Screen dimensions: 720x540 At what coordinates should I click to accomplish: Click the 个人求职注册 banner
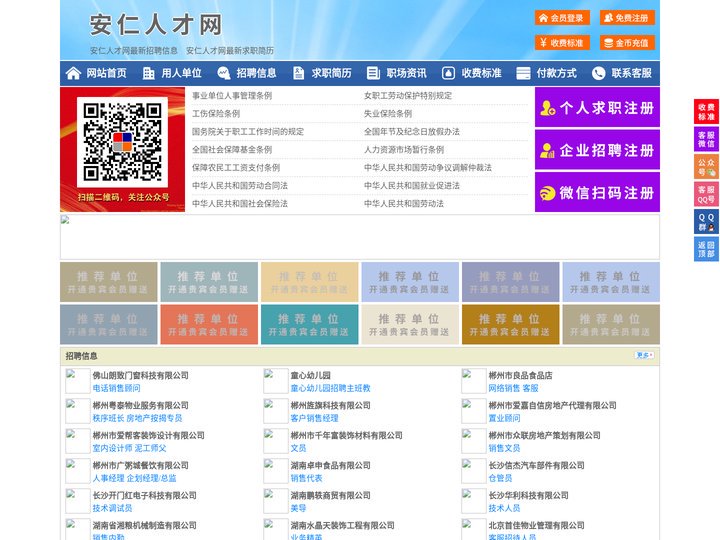tap(597, 107)
